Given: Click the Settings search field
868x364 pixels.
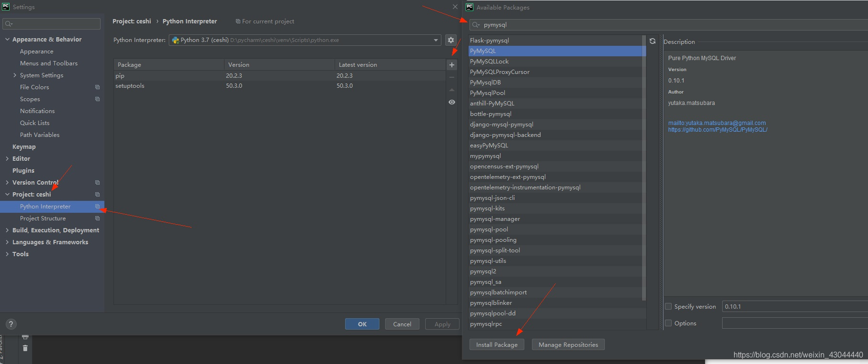Looking at the screenshot, I should click(x=51, y=24).
